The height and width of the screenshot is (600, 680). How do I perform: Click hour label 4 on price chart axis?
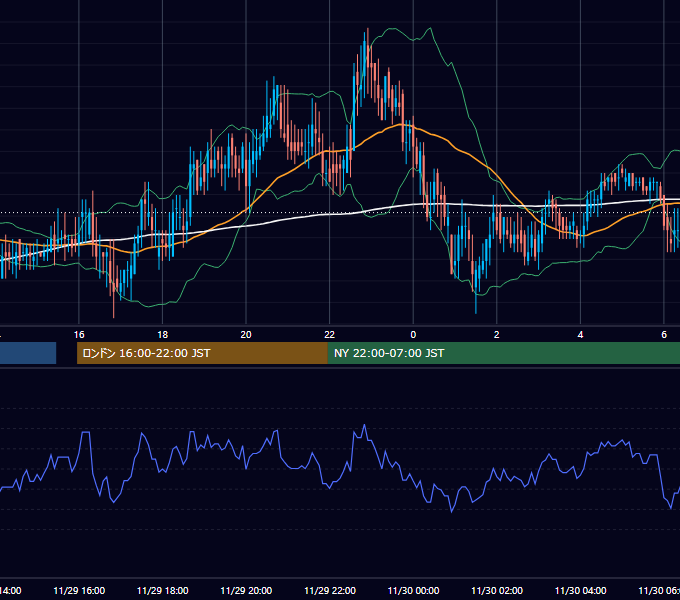[x=580, y=334]
